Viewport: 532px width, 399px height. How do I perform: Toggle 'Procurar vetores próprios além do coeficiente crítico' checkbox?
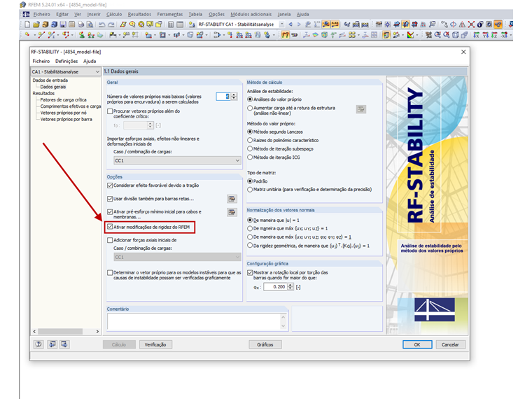[x=110, y=111]
